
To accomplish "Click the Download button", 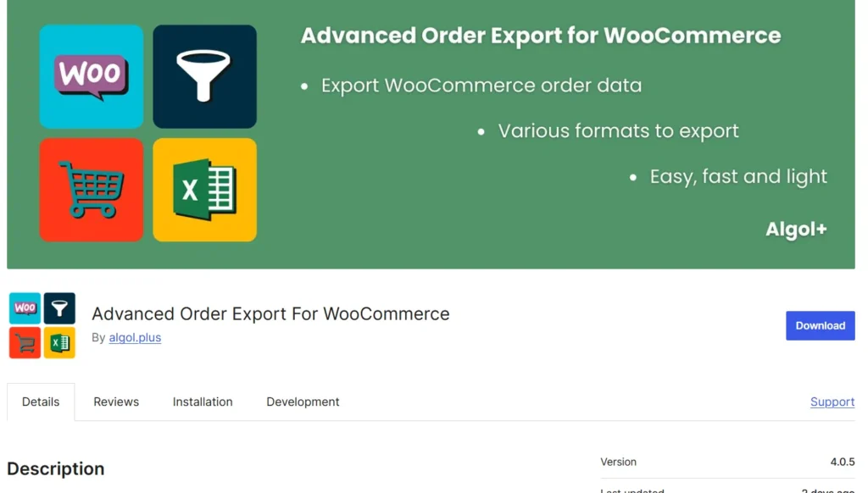I will pos(820,325).
